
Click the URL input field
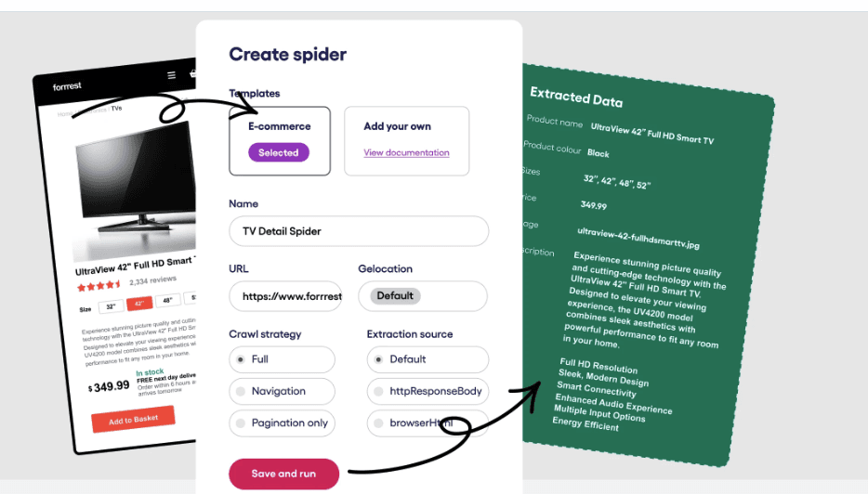point(285,297)
